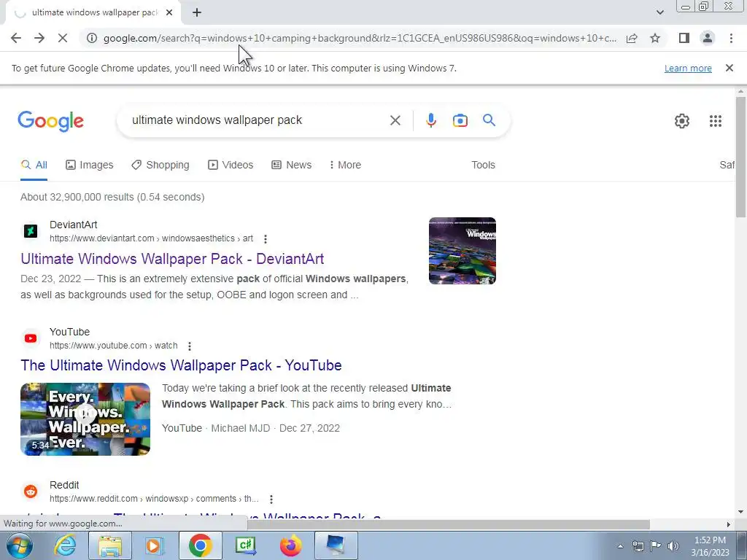Click the vertical scrollbar down arrow
The height and width of the screenshot is (560, 747).
pyautogui.click(x=740, y=513)
